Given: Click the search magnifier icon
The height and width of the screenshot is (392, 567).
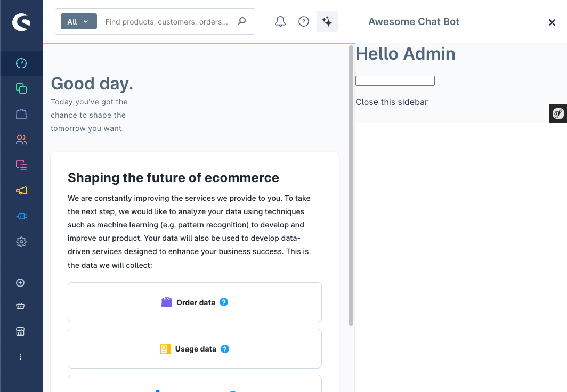Looking at the screenshot, I should [242, 22].
